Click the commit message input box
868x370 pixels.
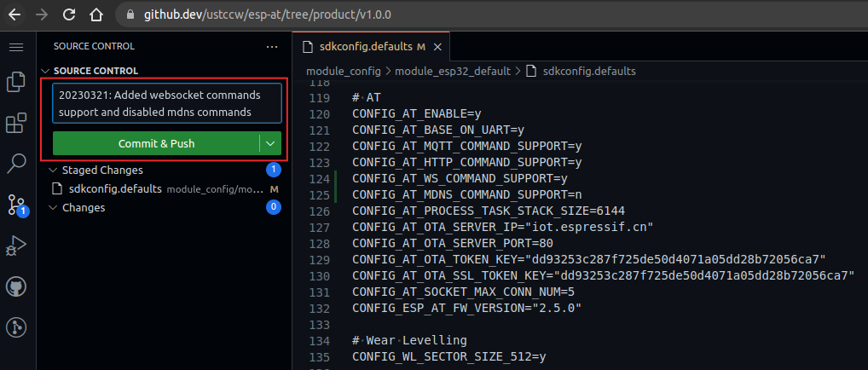(x=166, y=103)
